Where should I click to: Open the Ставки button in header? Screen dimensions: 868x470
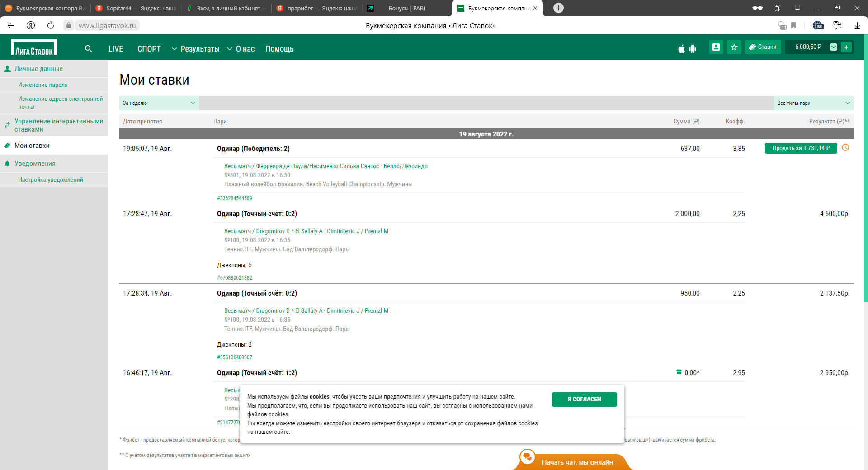(763, 47)
